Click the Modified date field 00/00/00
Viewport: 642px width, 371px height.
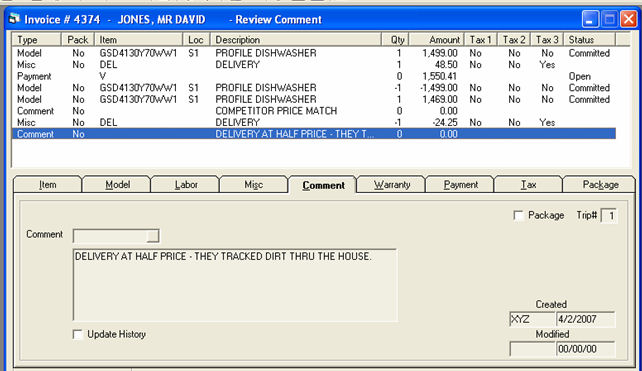click(585, 349)
